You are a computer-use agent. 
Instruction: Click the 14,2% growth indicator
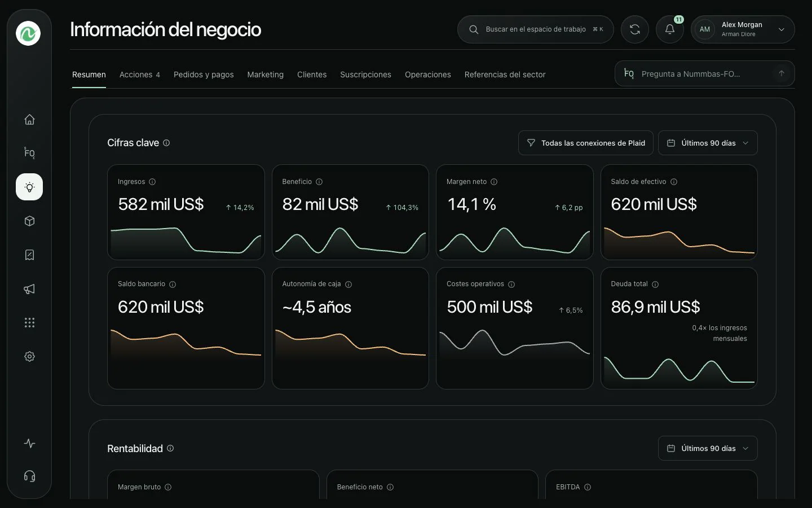point(240,208)
